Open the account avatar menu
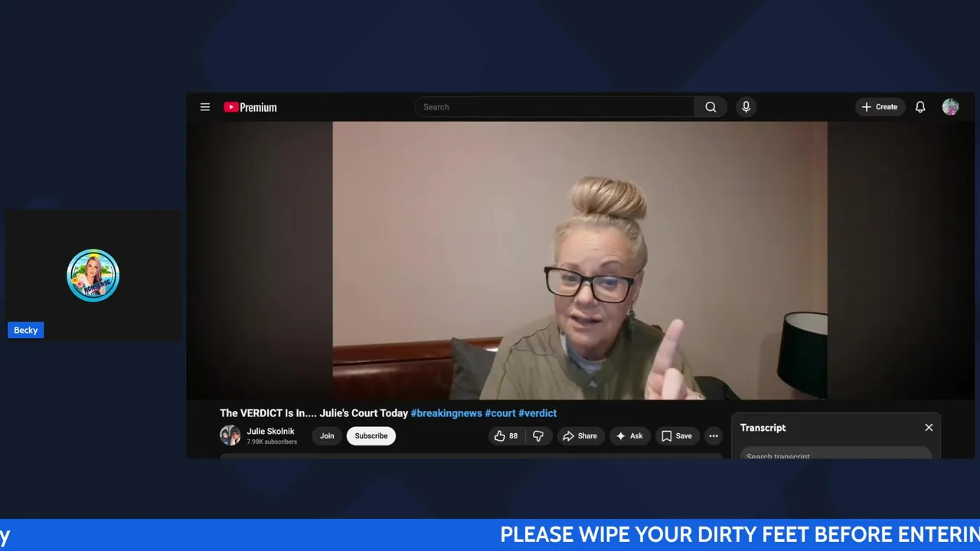This screenshot has width=980, height=551. pos(950,107)
